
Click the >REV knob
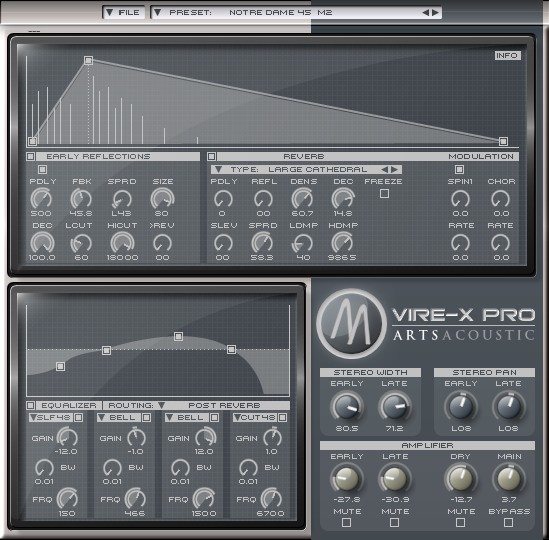pyautogui.click(x=162, y=243)
